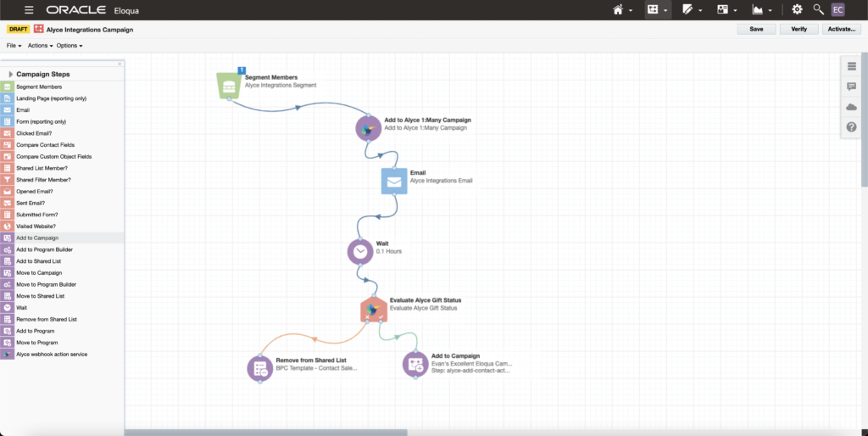868x436 pixels.
Task: Select the Clicked Email? decision step
Action: pyautogui.click(x=62, y=133)
